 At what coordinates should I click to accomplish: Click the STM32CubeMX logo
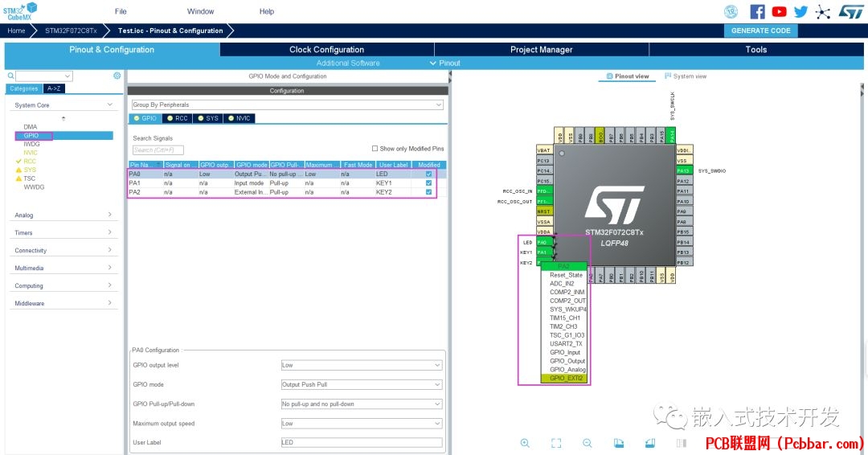(20, 11)
